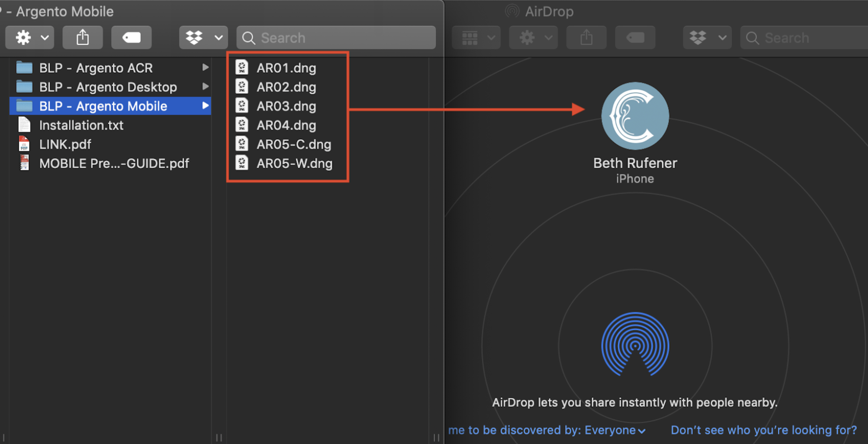Click the Share button in AirDrop window
This screenshot has width=868, height=444.
tap(586, 38)
